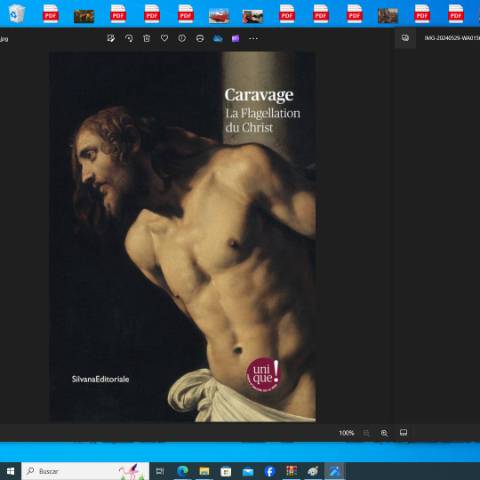Click the Buscar search box in taskbar
This screenshot has height=480, width=480.
pos(85,471)
